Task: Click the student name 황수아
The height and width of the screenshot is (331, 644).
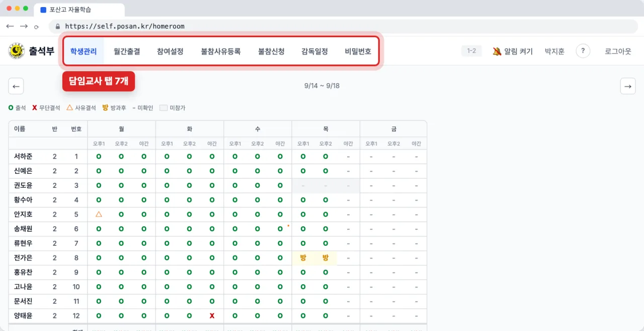Action: (x=23, y=200)
